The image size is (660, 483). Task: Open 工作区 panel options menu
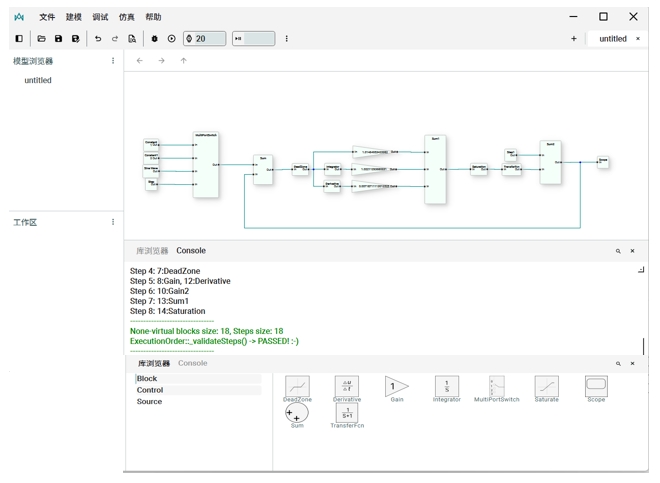(x=113, y=222)
